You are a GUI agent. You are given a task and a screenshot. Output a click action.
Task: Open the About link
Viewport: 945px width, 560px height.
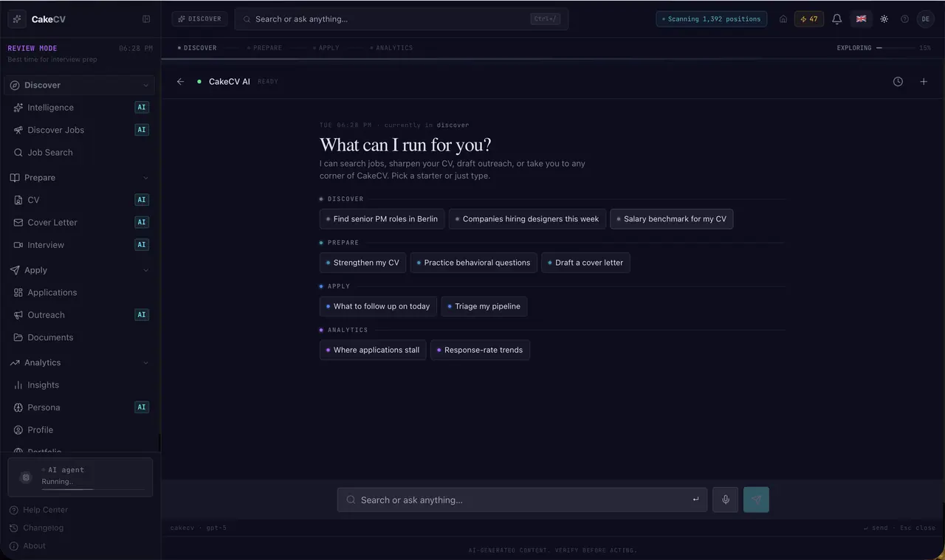point(27,546)
